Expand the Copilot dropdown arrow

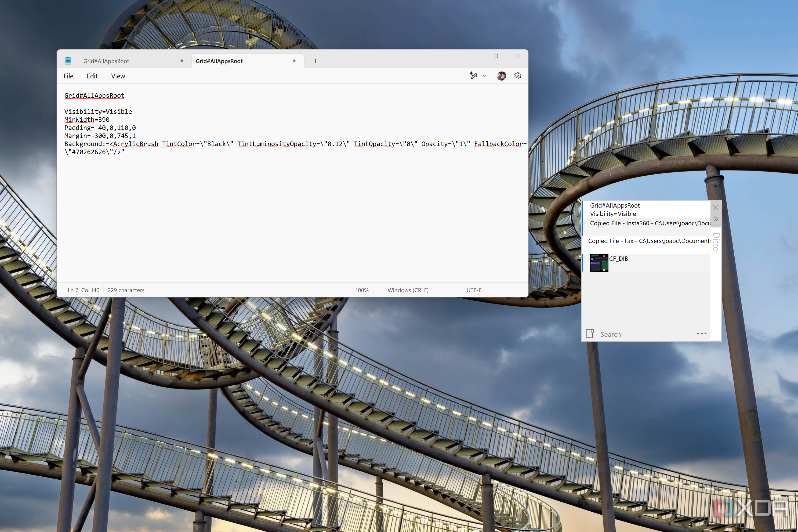485,76
